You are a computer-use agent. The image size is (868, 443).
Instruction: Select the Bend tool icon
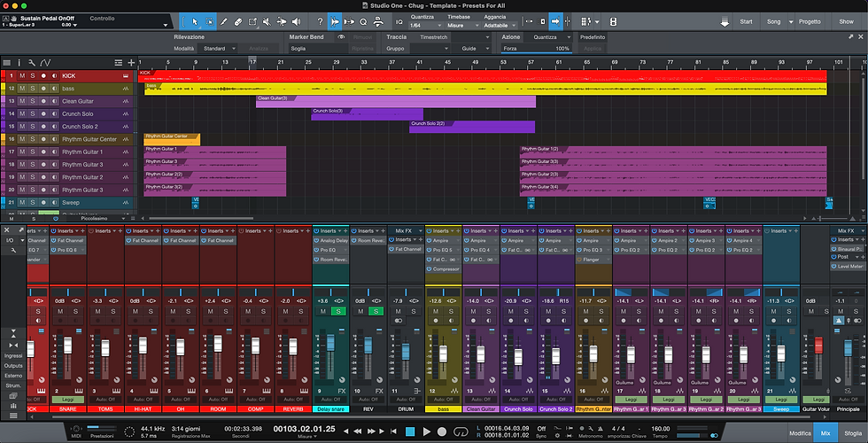click(x=282, y=21)
